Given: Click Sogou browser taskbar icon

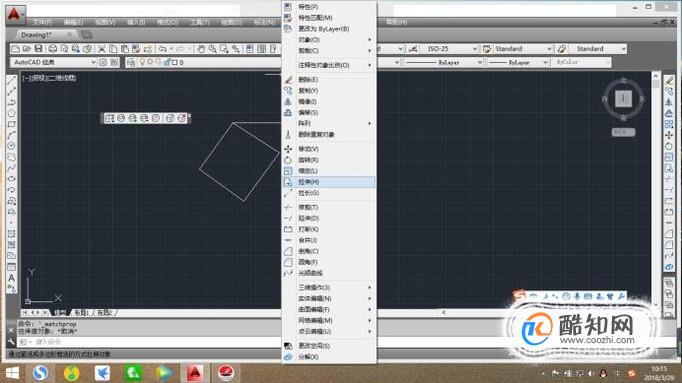Looking at the screenshot, I should pos(40,373).
